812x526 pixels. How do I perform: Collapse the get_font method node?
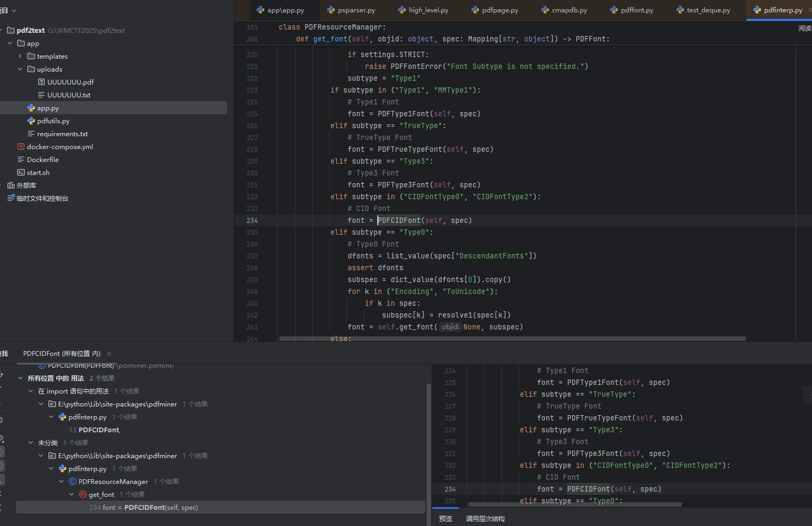pos(72,495)
